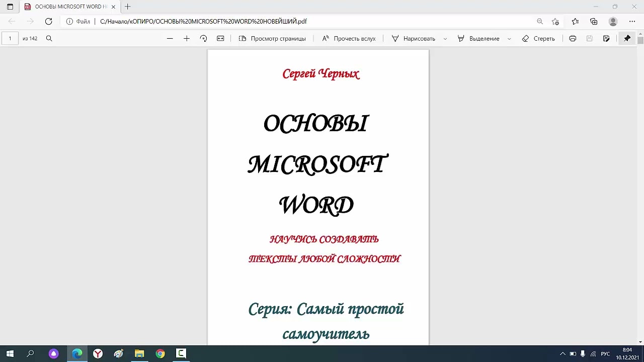Zoom out of the PDF
Viewport: 644px width, 362px height.
170,39
